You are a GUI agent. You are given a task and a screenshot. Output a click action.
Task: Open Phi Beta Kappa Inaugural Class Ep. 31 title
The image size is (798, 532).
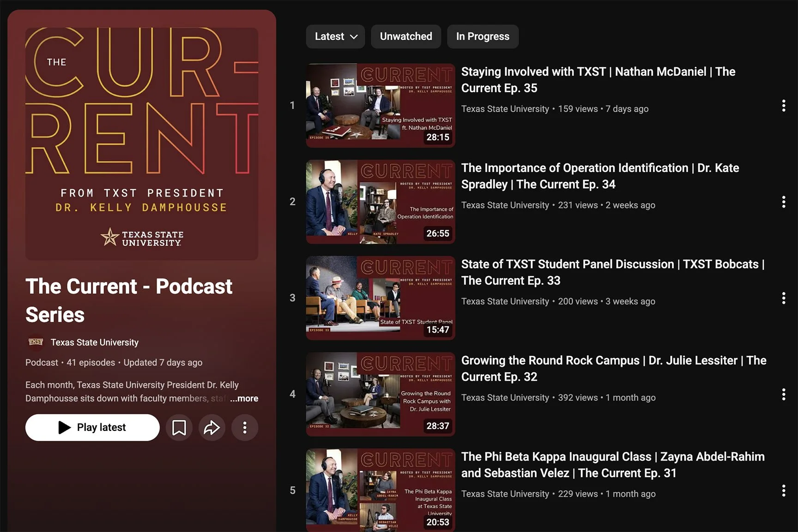click(613, 465)
